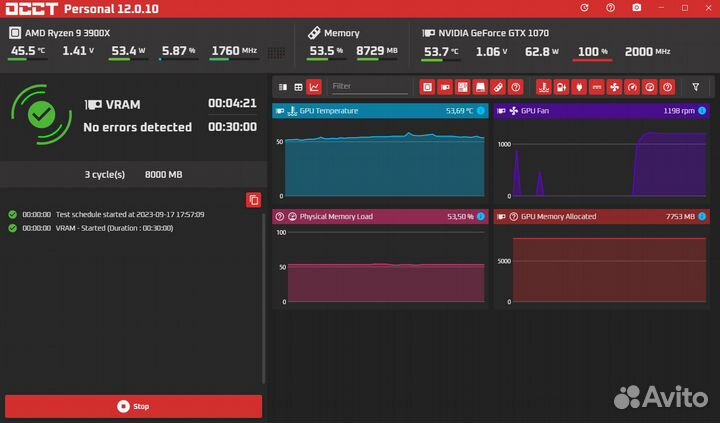
Task: Click the AMD Ryzen 9 3900X CPU chip icon
Action: (x=15, y=33)
